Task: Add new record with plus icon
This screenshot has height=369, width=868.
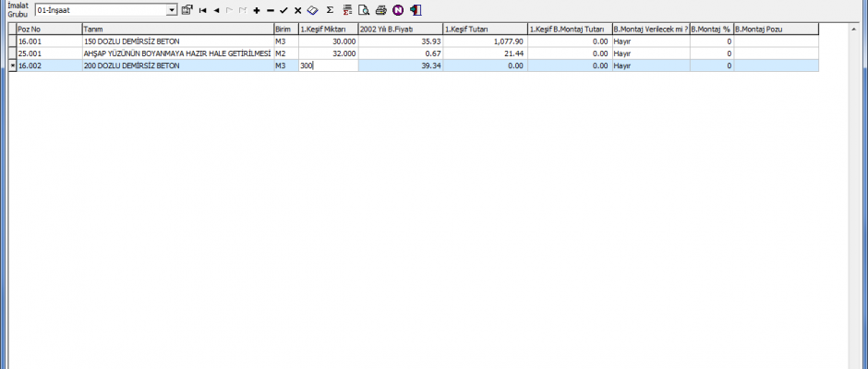Action: (x=256, y=10)
